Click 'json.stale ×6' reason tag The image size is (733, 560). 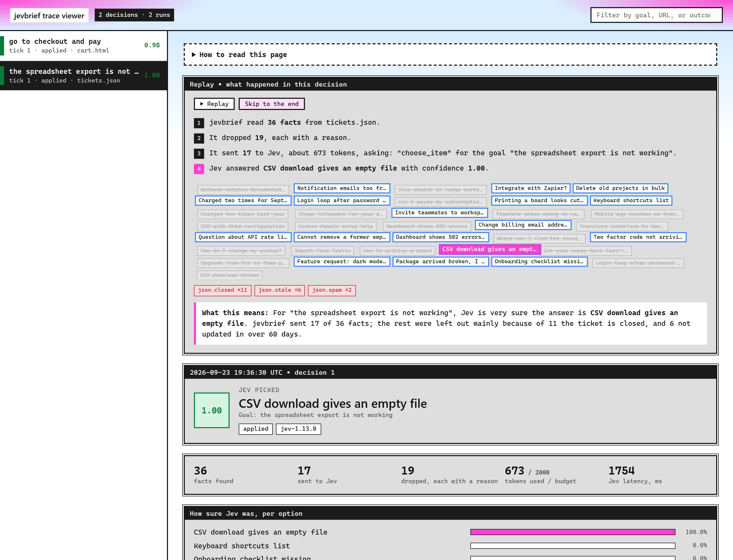point(280,290)
